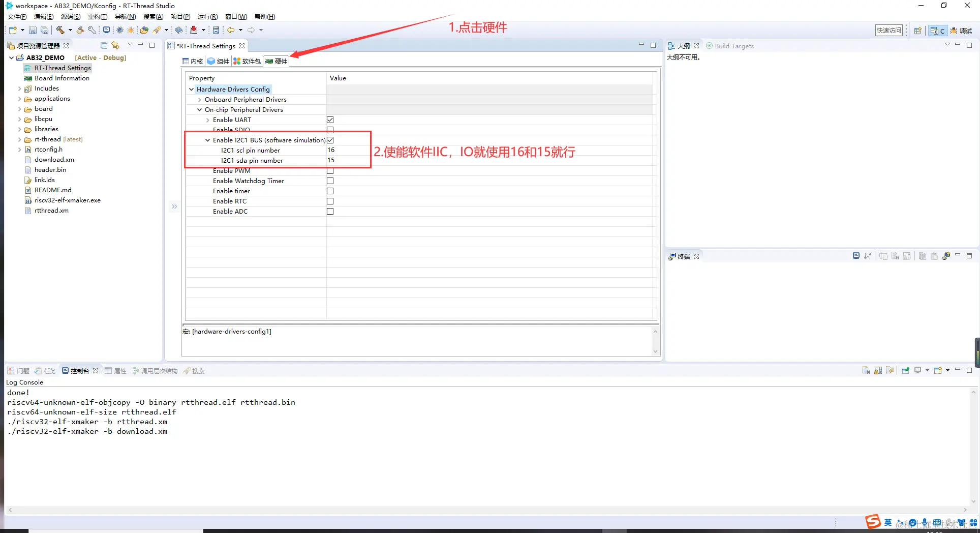Toggle Link with Editor in project explorer

click(115, 45)
